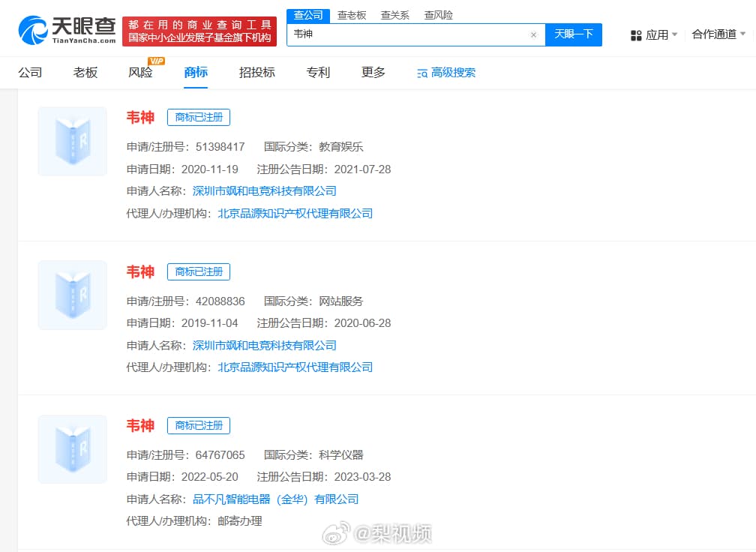Click the 网站服务 classification text
This screenshot has height=552, width=756.
pos(341,301)
